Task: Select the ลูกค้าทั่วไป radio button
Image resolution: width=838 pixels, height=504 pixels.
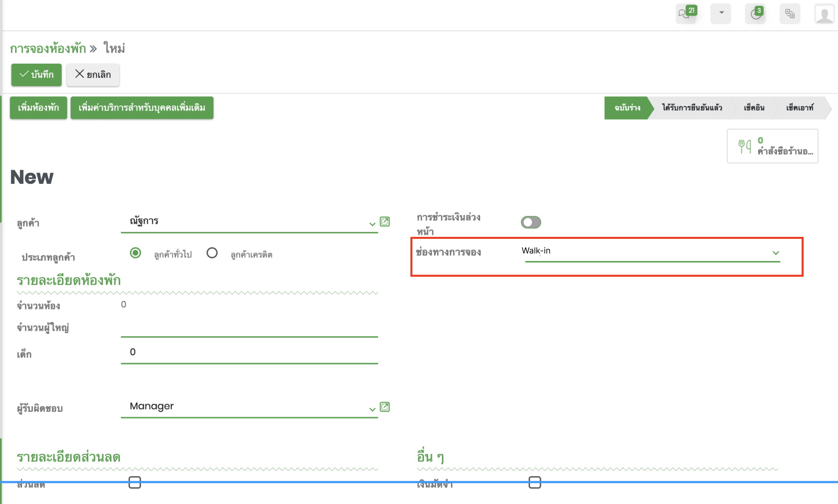Action: 135,253
